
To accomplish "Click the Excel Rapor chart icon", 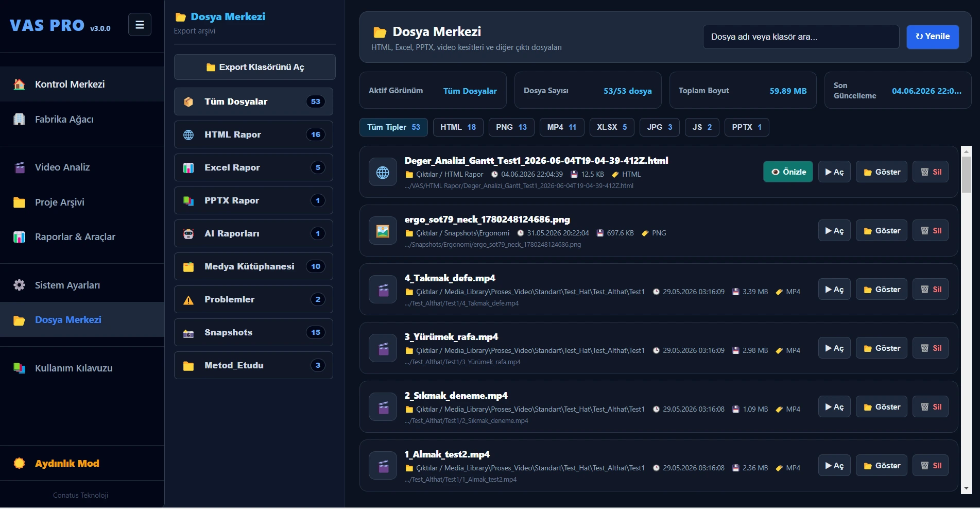I will click(x=188, y=168).
